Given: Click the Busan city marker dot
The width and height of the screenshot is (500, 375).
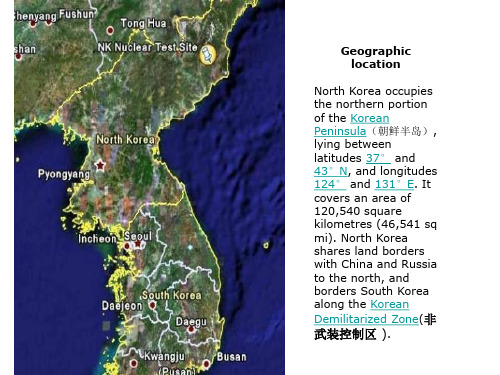Looking at the screenshot, I should click(206, 364).
